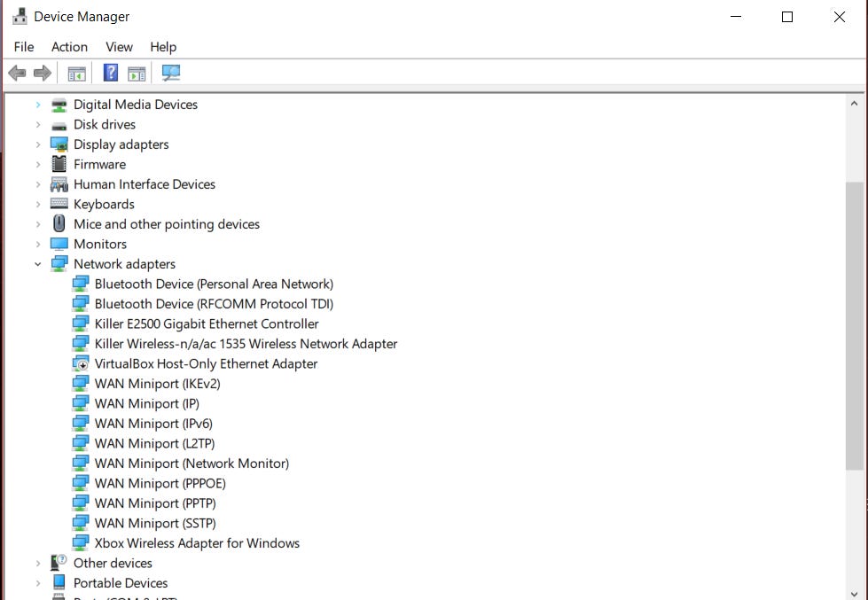Click the Display adapters icon
Viewport: 868px width, 600px height.
point(59,144)
